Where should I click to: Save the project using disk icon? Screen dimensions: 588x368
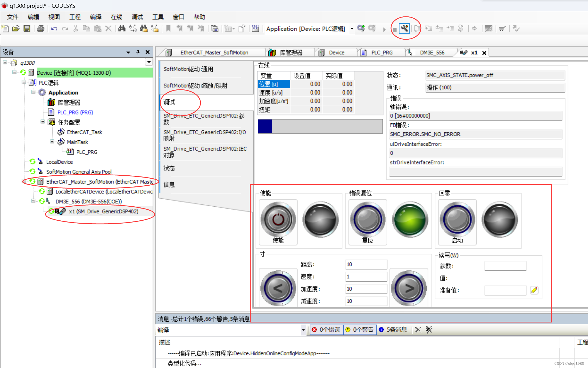coord(27,29)
